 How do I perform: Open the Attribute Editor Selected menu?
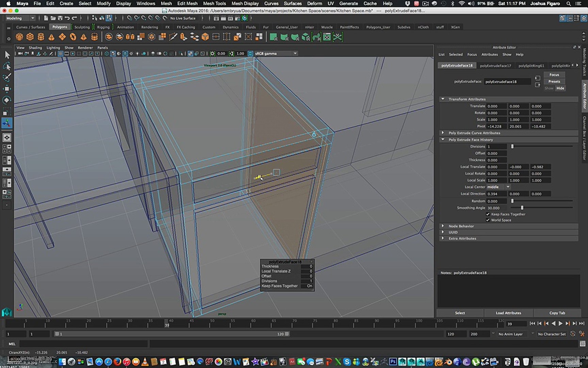456,55
